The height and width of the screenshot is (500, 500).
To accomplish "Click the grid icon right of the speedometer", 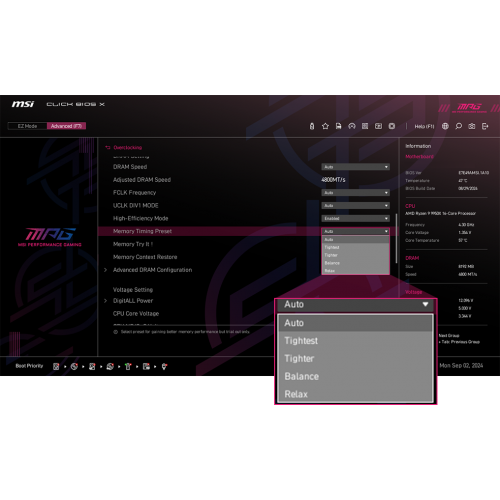I will coord(365,126).
